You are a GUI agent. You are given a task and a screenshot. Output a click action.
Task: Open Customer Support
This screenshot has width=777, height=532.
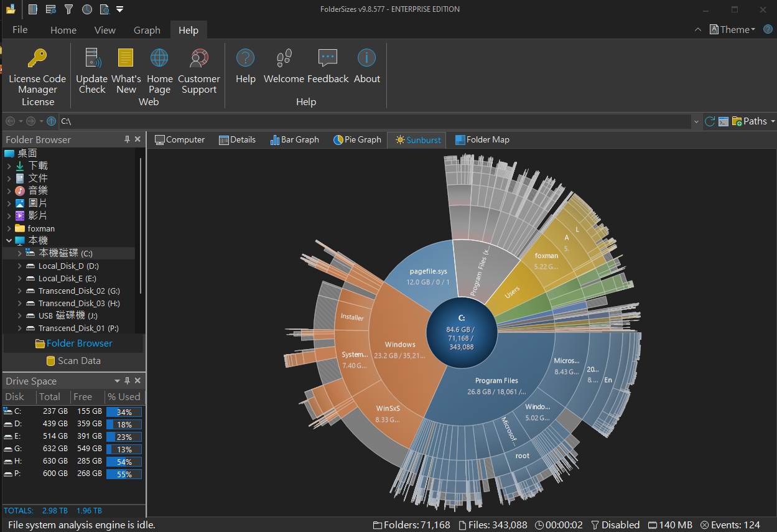pos(198,68)
